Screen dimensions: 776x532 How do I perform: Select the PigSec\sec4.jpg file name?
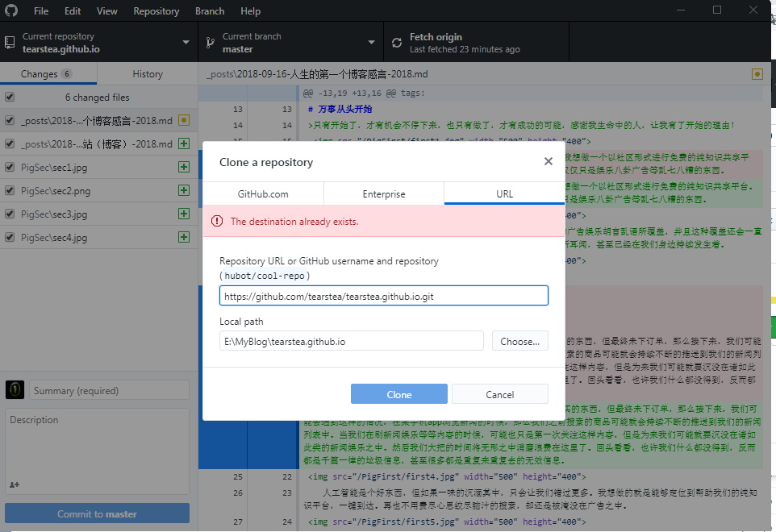coord(54,238)
